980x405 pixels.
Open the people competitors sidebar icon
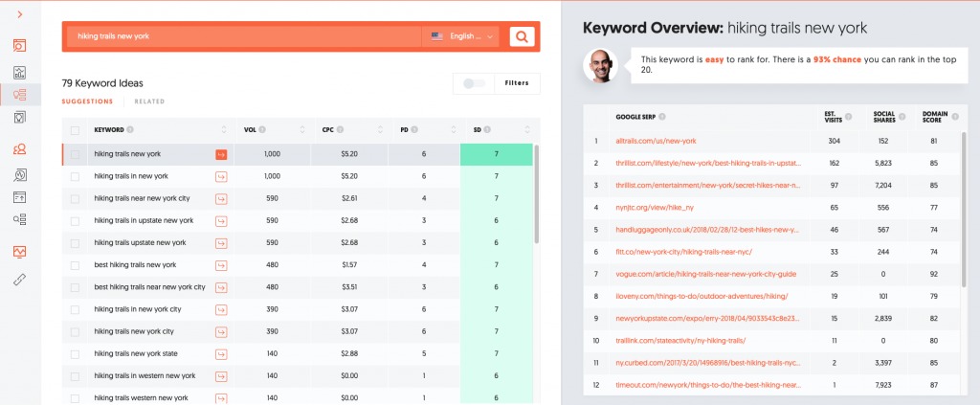pyautogui.click(x=20, y=148)
